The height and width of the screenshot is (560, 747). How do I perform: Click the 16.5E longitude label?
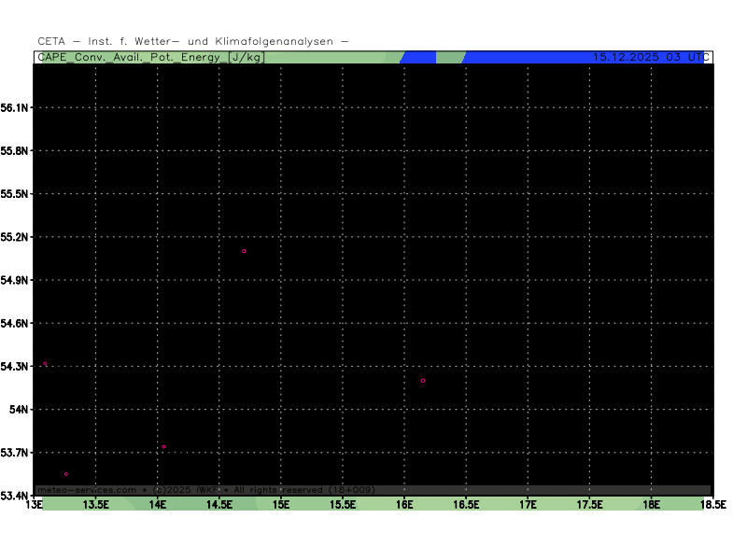(x=466, y=505)
